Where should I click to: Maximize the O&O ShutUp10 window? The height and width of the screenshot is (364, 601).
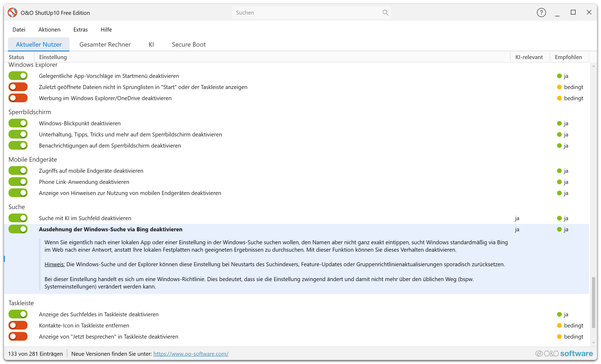[573, 12]
